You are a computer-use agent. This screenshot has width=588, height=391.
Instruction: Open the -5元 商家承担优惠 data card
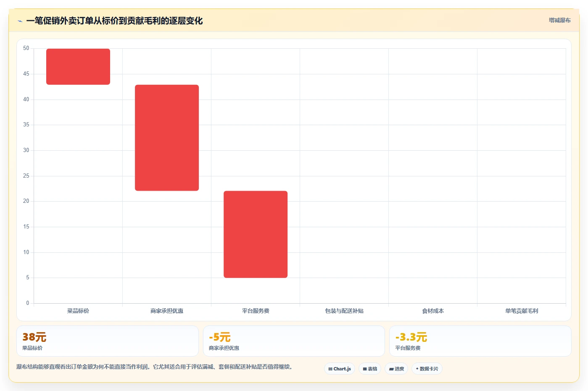(294, 341)
